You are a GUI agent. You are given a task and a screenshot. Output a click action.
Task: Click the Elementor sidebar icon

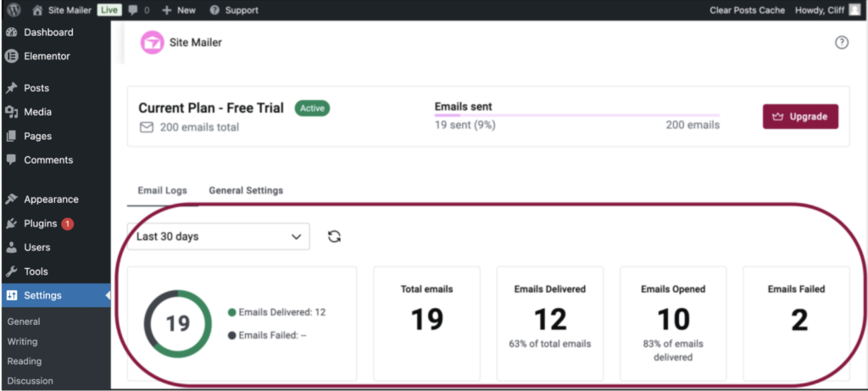12,56
